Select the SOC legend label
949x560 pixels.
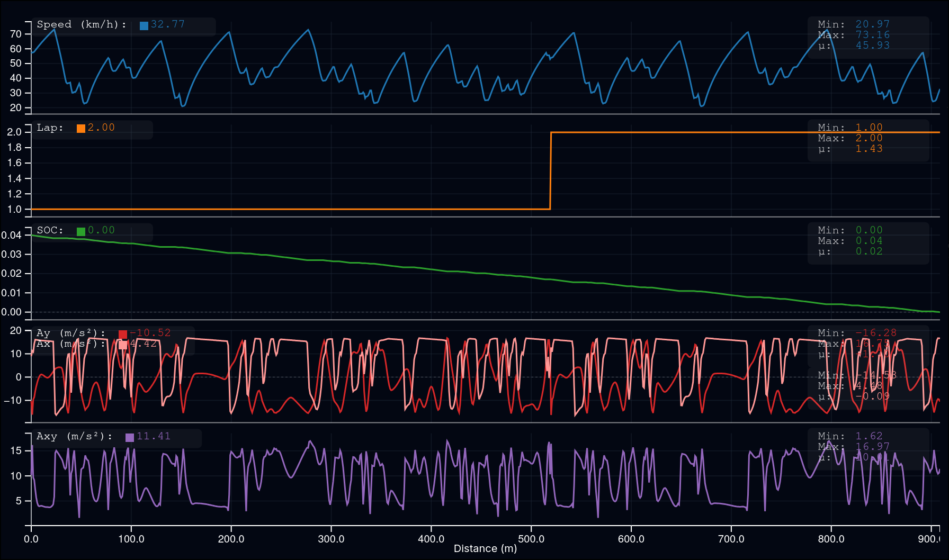[50, 231]
